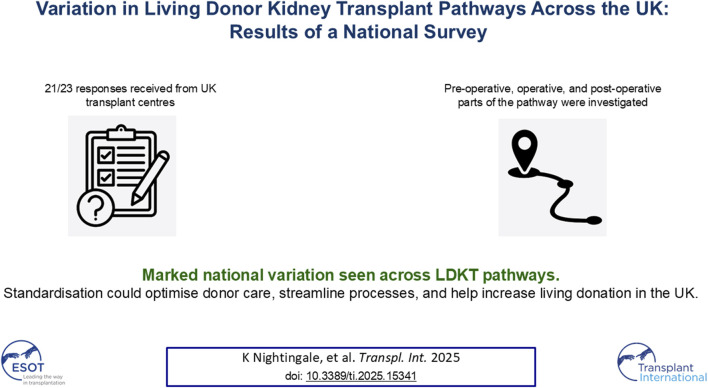Click the lower checked box on clipboard
Viewport: 708px width, 388px height.
pyautogui.click(x=106, y=178)
